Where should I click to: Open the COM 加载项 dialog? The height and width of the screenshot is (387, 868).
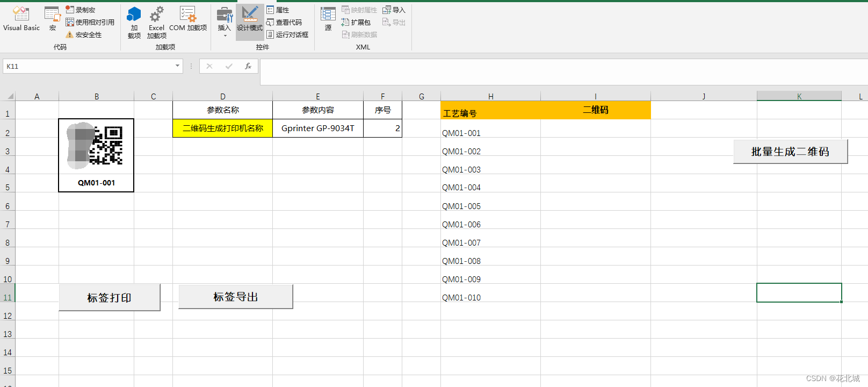click(188, 19)
